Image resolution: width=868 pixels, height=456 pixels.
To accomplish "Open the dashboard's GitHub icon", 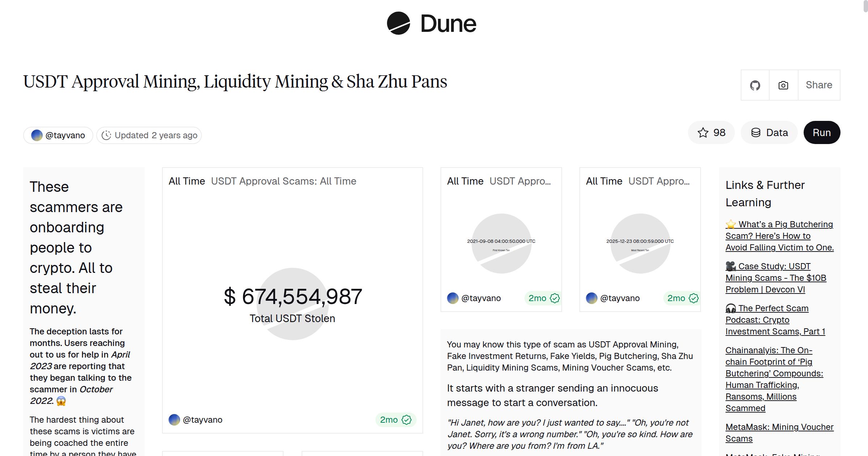I will (x=754, y=85).
